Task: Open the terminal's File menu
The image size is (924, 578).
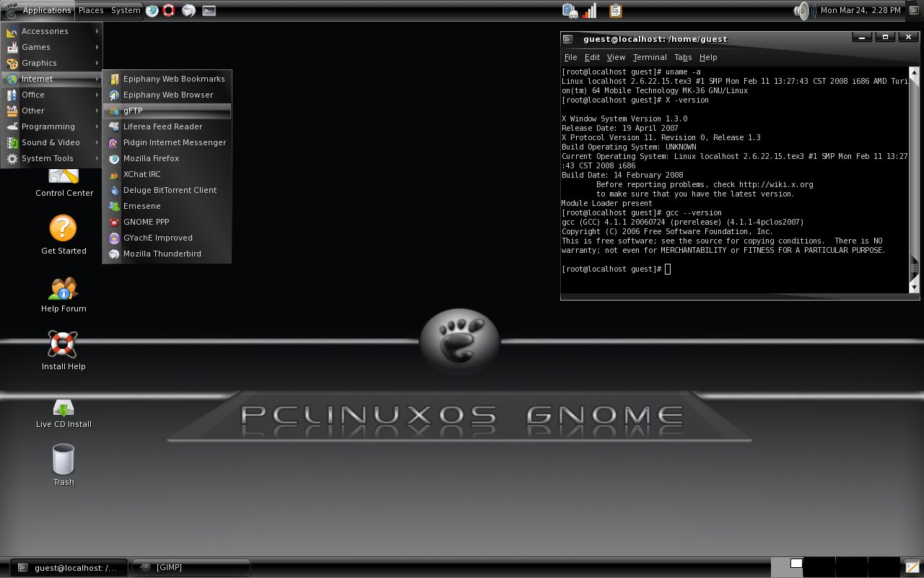Action: (x=570, y=57)
